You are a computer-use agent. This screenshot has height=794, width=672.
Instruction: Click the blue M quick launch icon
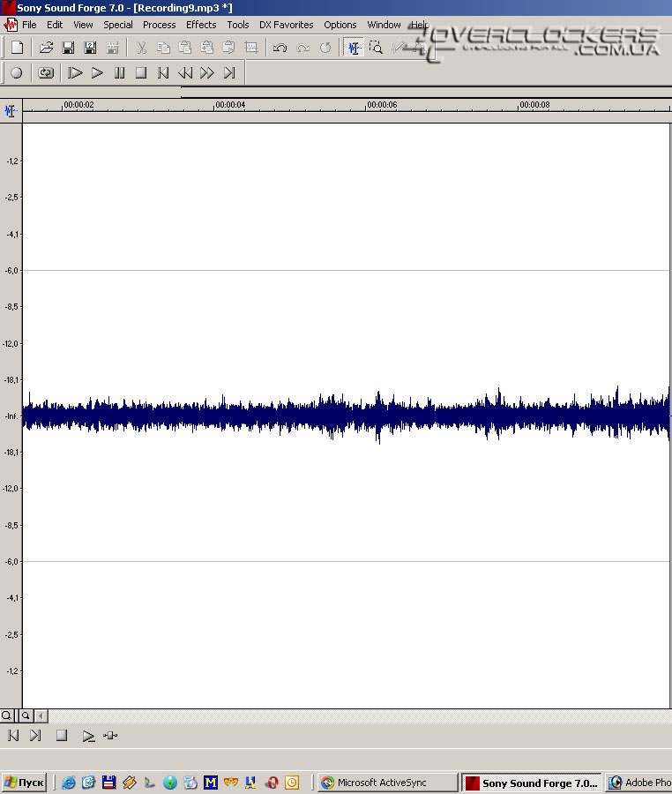pos(211,783)
